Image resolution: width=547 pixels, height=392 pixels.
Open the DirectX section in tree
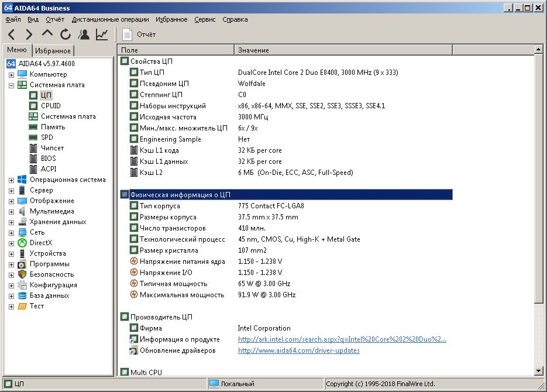(41, 243)
